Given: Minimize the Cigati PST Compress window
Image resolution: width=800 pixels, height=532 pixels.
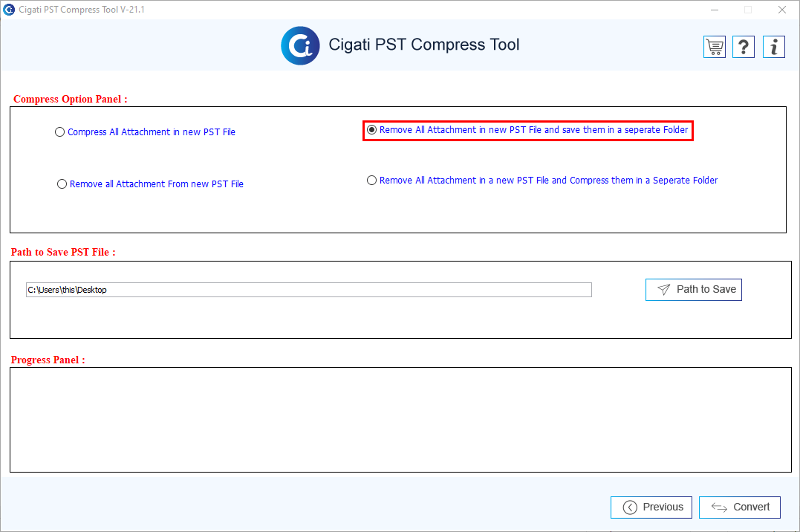Looking at the screenshot, I should pyautogui.click(x=715, y=10).
